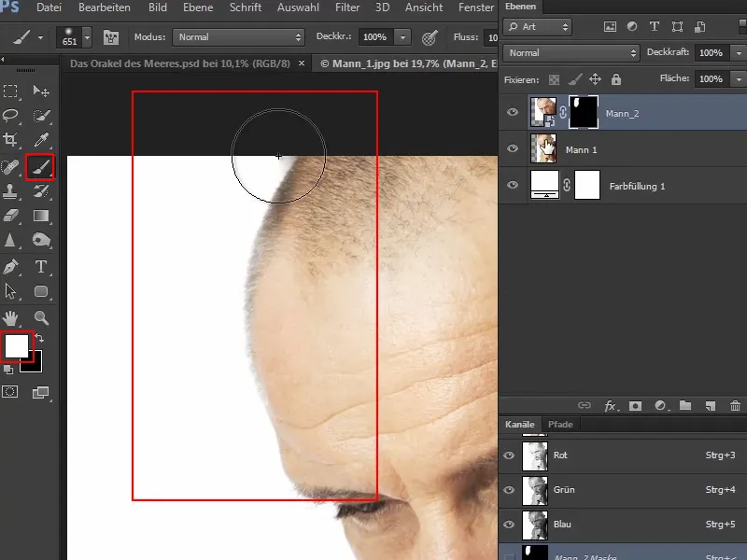The image size is (747, 560).
Task: Open layer Fläche slider arrow
Action: (739, 78)
